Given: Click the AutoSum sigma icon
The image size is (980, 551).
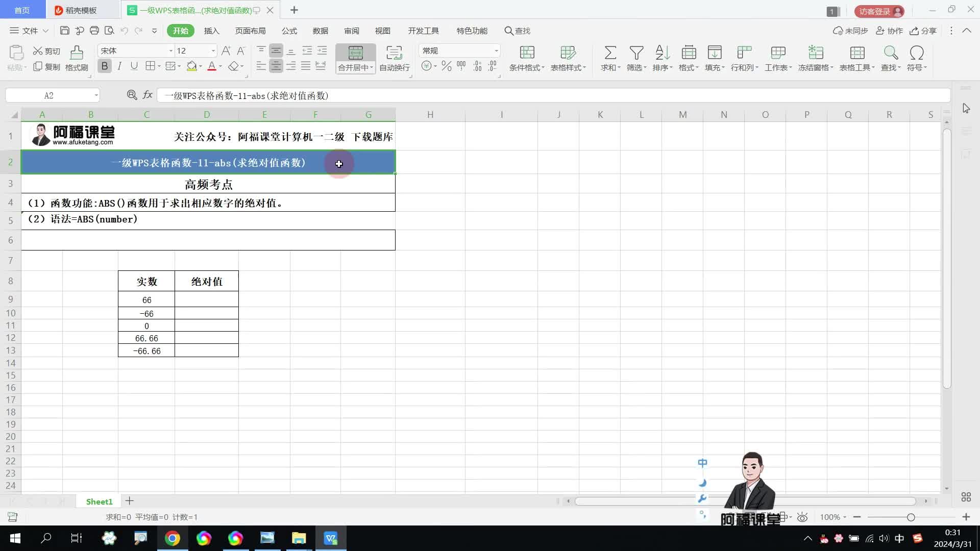Looking at the screenshot, I should (x=610, y=53).
